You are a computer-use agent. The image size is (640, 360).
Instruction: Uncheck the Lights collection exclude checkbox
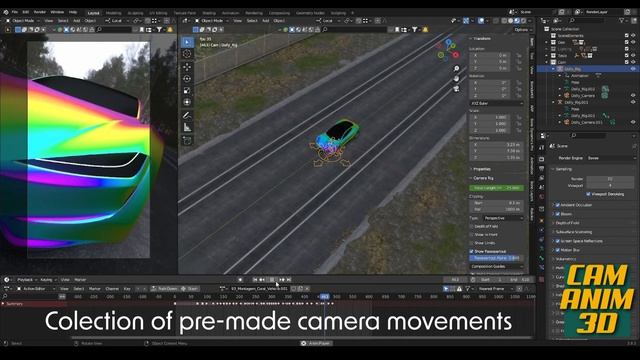(x=627, y=49)
